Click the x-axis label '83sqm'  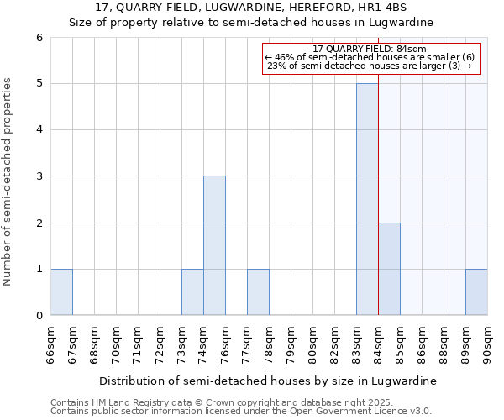click(x=356, y=345)
